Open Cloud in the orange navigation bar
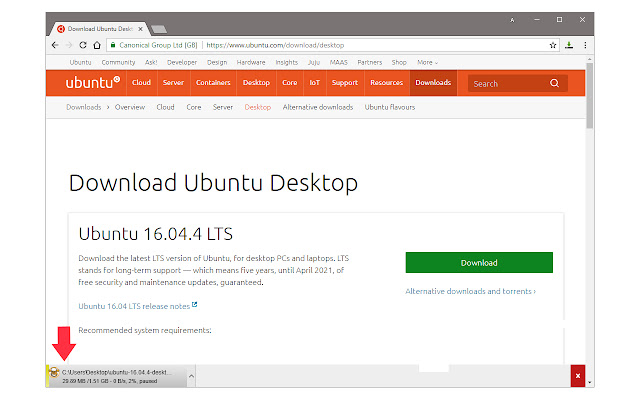The image size is (640, 400). pyautogui.click(x=141, y=82)
